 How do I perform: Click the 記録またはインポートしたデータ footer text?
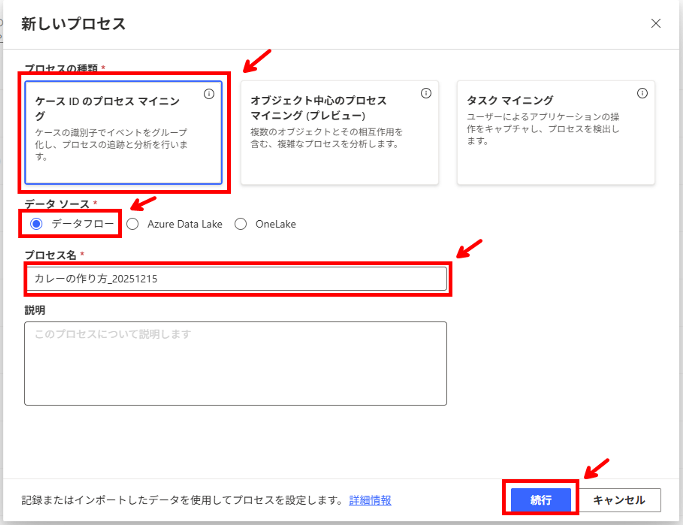[x=182, y=500]
